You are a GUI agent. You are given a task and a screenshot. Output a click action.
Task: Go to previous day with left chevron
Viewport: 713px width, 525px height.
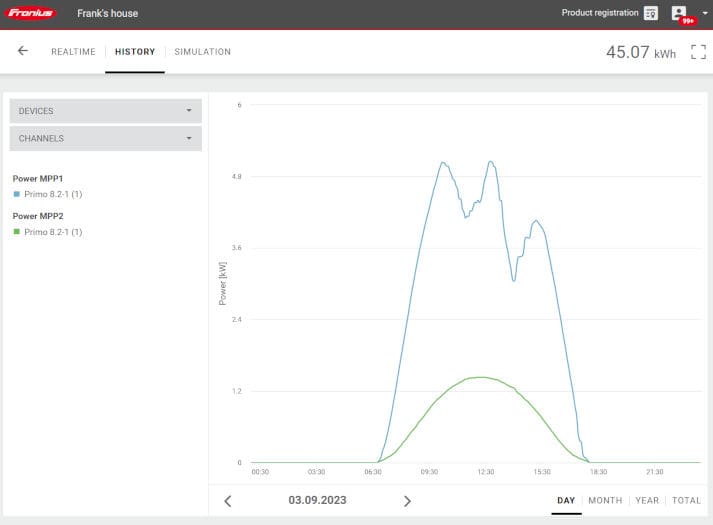click(x=228, y=501)
